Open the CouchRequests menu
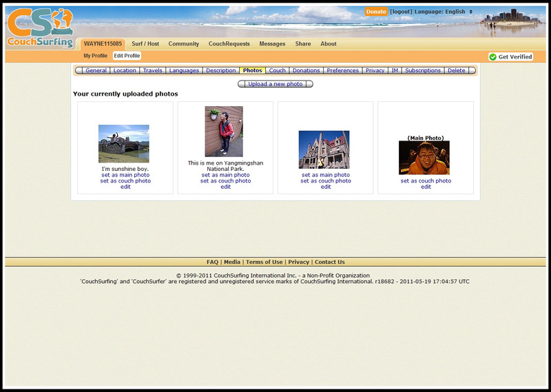This screenshot has width=551, height=392. click(x=229, y=44)
